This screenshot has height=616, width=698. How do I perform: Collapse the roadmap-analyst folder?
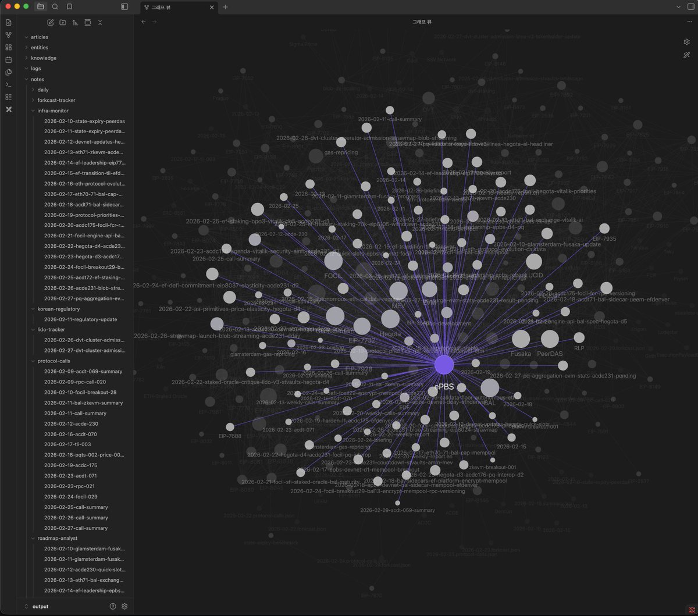pyautogui.click(x=57, y=539)
